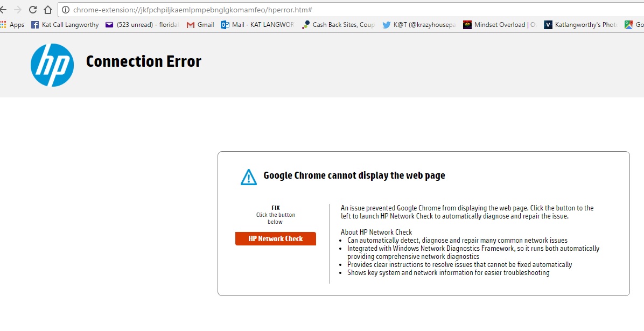Open the K@T Twitter bookmark
The image size is (644, 331).
(419, 25)
